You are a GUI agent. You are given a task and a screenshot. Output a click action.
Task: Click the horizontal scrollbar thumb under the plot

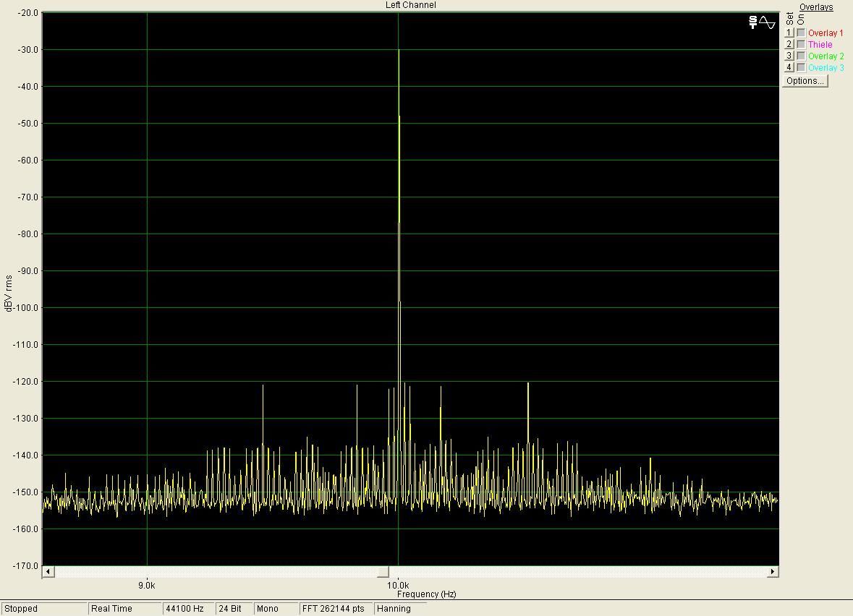383,571
